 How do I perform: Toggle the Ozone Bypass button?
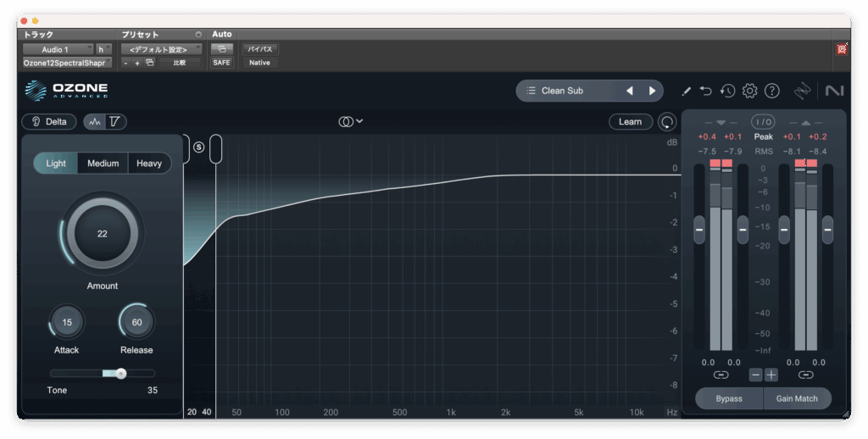[x=728, y=398]
